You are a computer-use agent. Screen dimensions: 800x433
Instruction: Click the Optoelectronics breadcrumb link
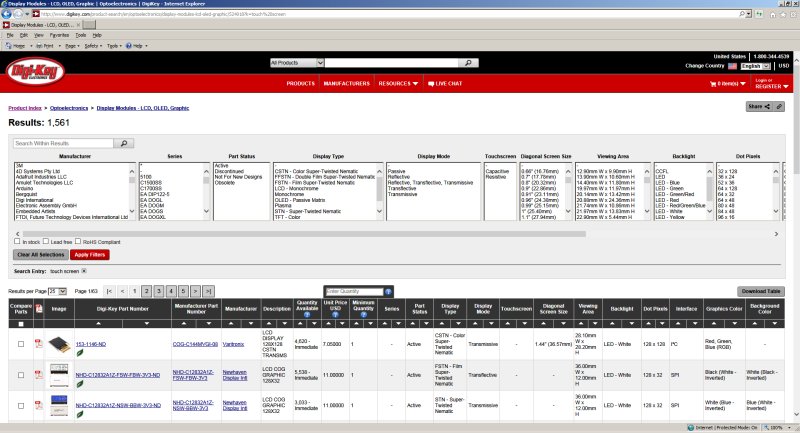point(68,106)
